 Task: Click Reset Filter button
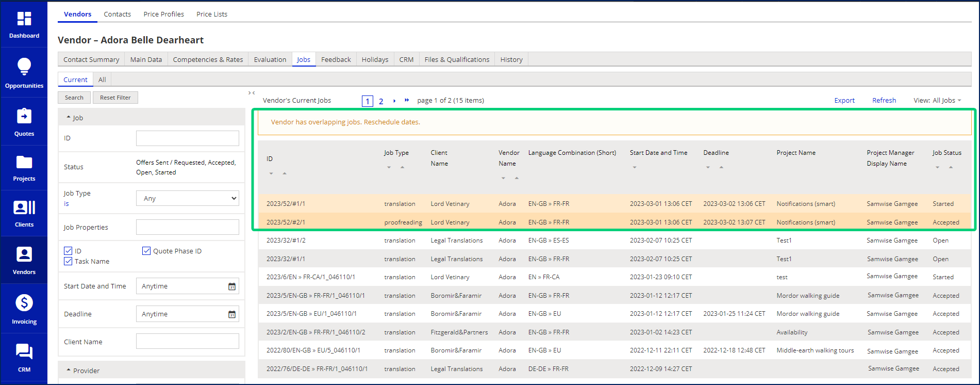(115, 98)
